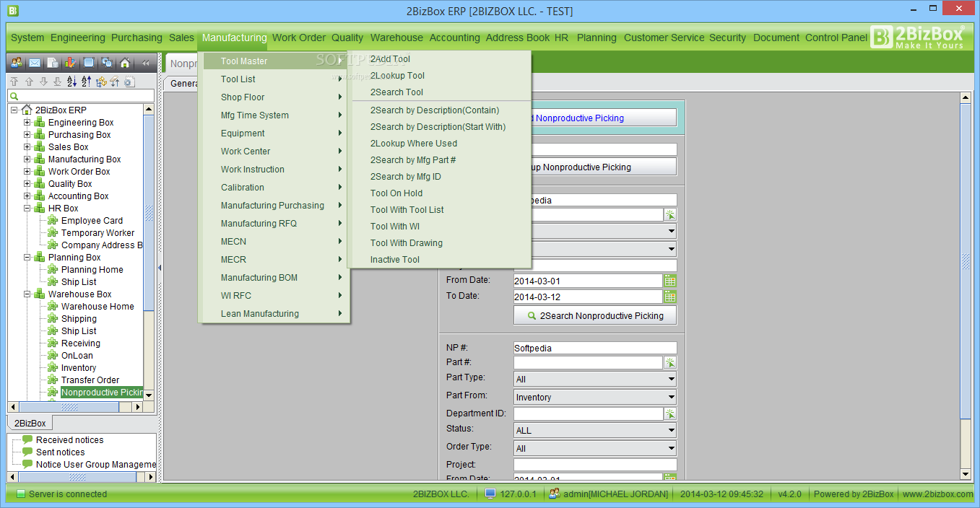Click lookup icon beside Department ID field

click(670, 413)
